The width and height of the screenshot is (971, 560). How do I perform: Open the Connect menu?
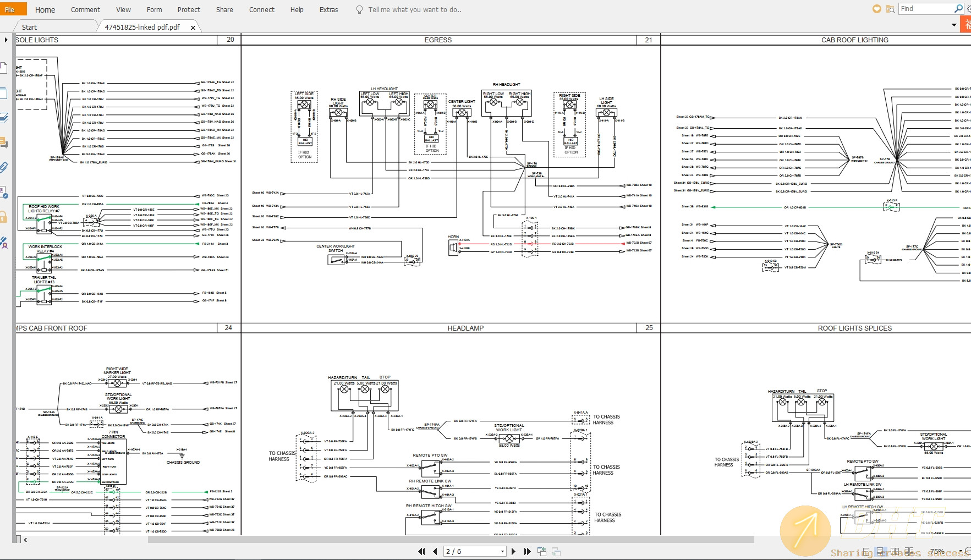[x=261, y=9]
